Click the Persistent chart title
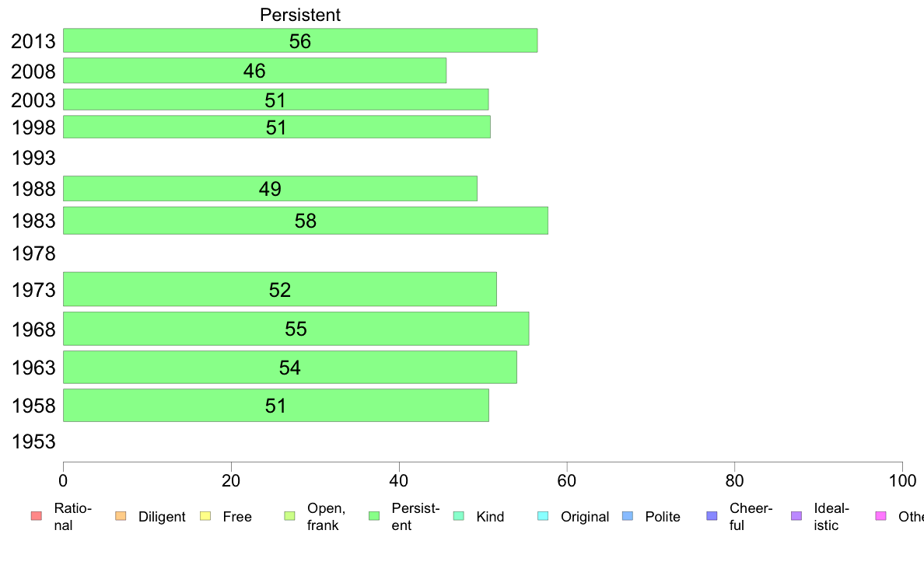924x572 pixels. (300, 15)
